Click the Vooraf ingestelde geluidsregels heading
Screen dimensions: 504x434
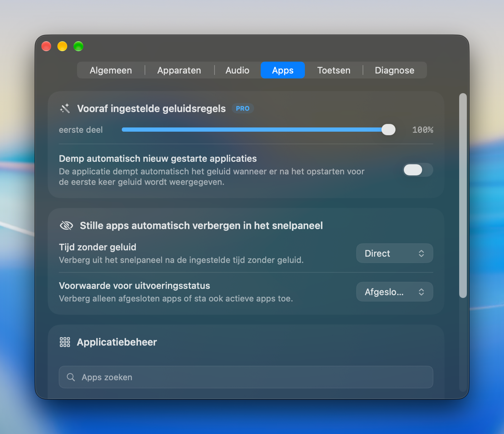point(151,108)
